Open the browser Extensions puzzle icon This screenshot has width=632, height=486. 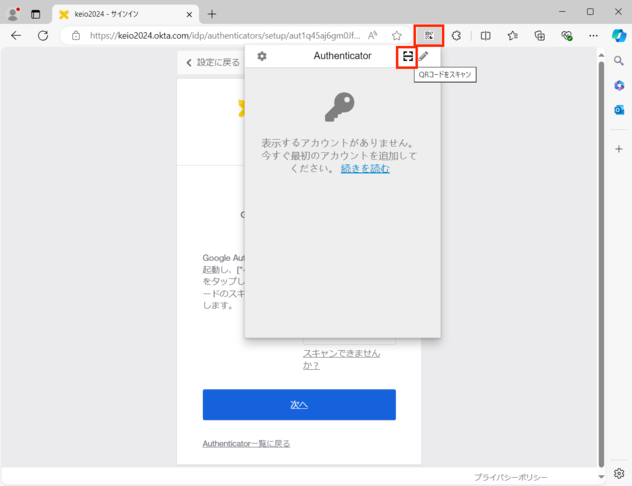[457, 35]
